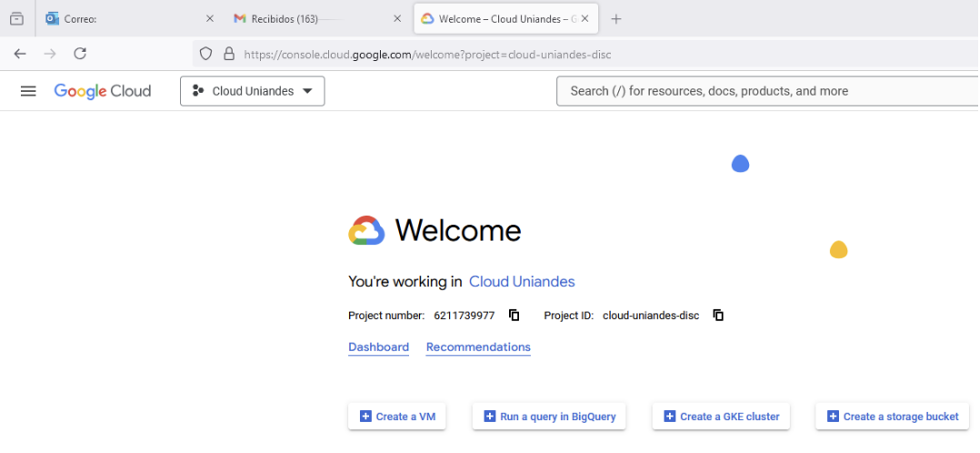980x453 pixels.
Task: Go back to previous page
Action: click(x=20, y=54)
